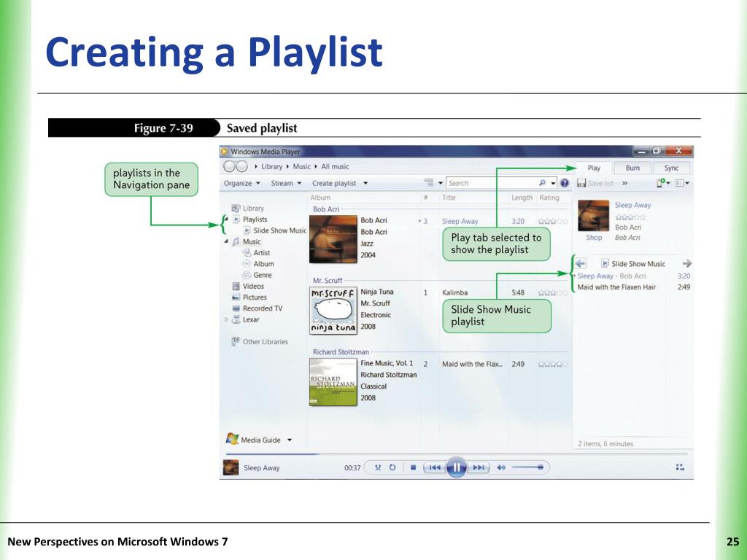Open the Media Guide dropdown arrow

(289, 440)
